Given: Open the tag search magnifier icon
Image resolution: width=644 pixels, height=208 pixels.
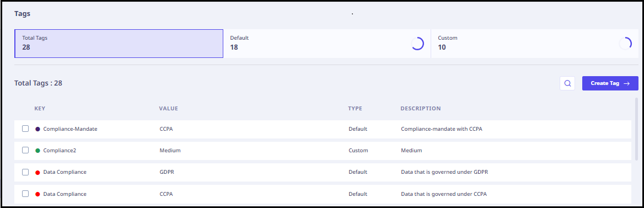Looking at the screenshot, I should [567, 83].
